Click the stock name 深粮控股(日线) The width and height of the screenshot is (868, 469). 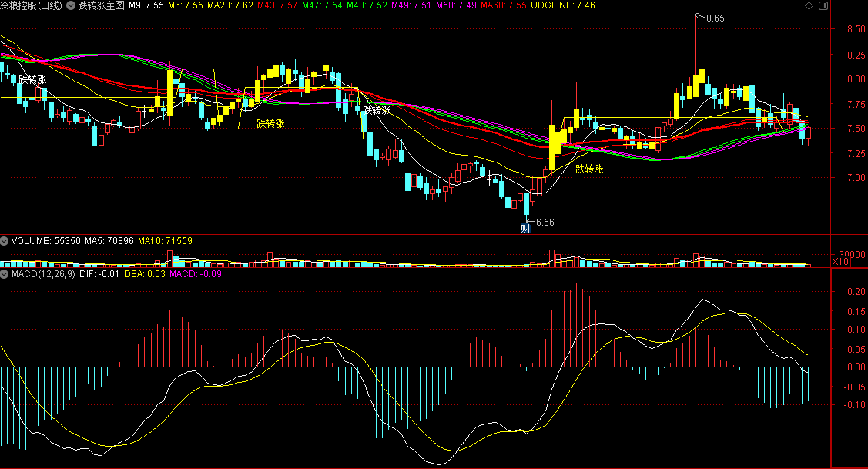pos(32,5)
